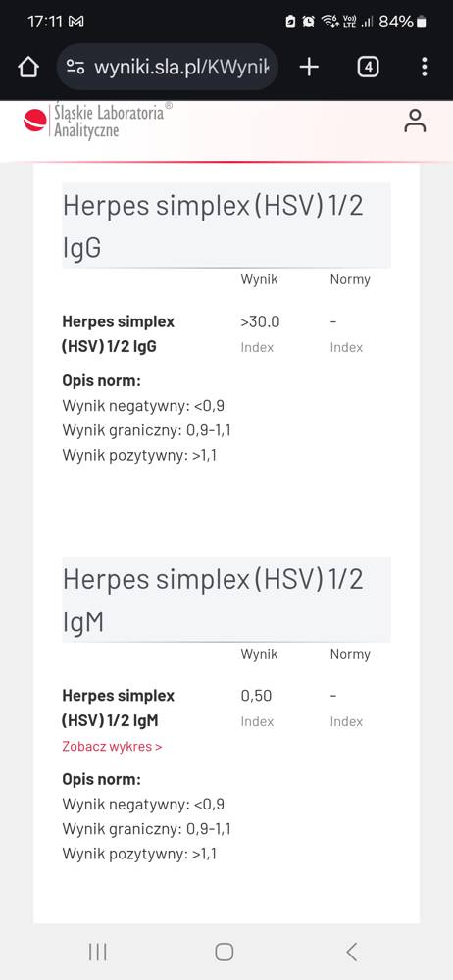The width and height of the screenshot is (453, 980).
Task: Tap the Śląskie Laboratoria Analityczne logo
Action: 98,120
